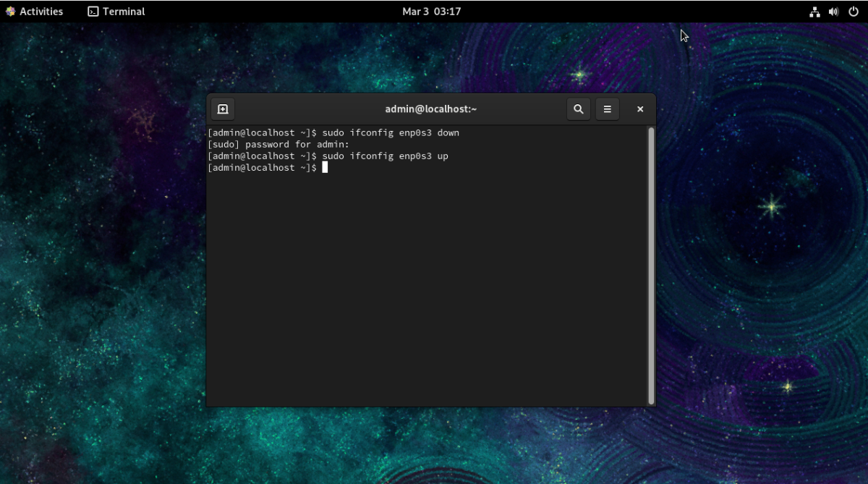Viewport: 868px width, 484px height.
Task: Click the admin@localhost:~ window title
Action: click(431, 109)
